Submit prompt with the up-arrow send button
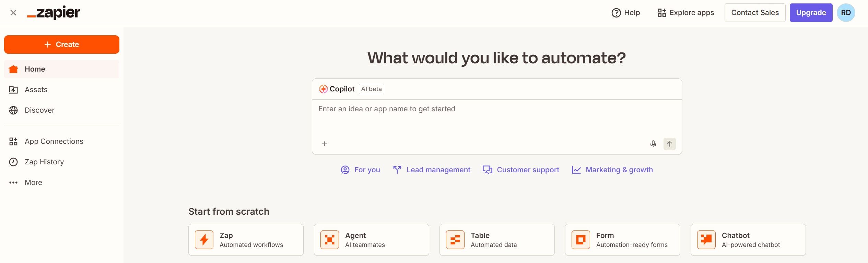This screenshot has width=868, height=263. coord(669,144)
